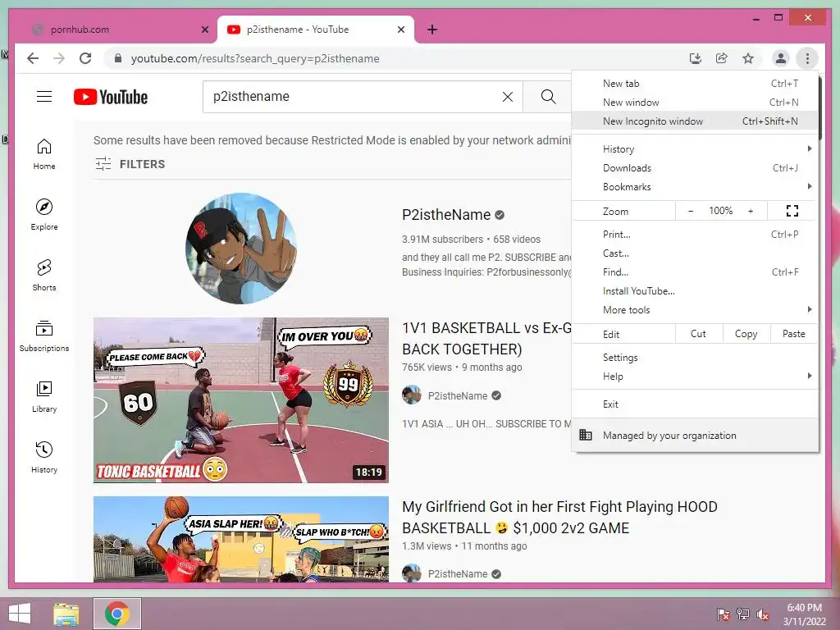Click the three-dot Chrome menu button

click(x=807, y=58)
